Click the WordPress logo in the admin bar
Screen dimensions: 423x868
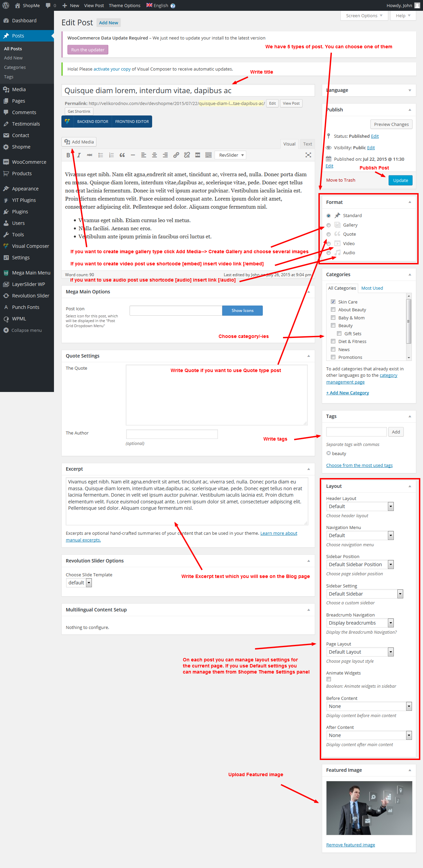click(6, 5)
